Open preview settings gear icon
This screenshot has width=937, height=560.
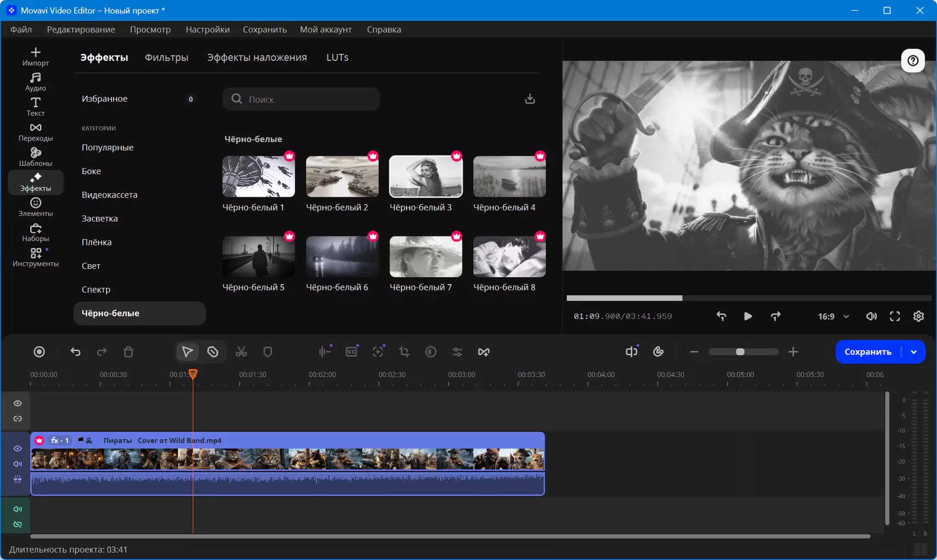click(x=918, y=316)
